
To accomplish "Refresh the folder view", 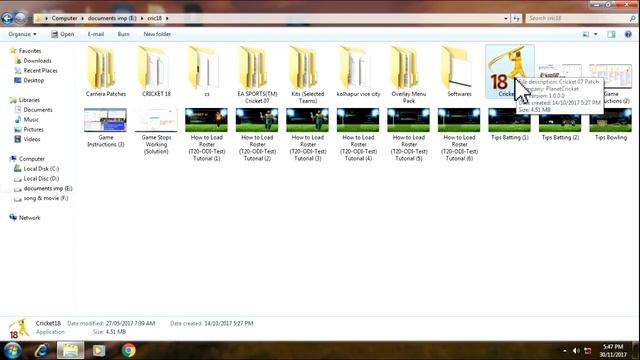I will click(516, 18).
